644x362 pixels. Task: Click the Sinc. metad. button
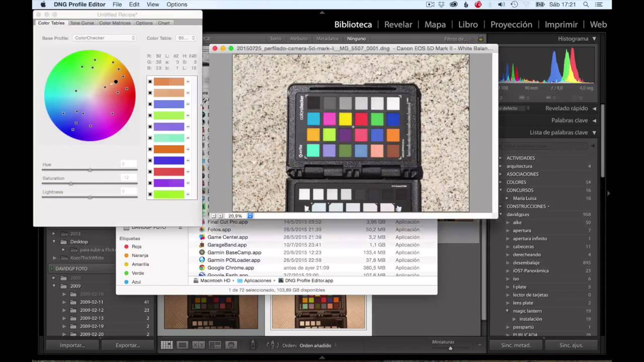tap(516, 345)
